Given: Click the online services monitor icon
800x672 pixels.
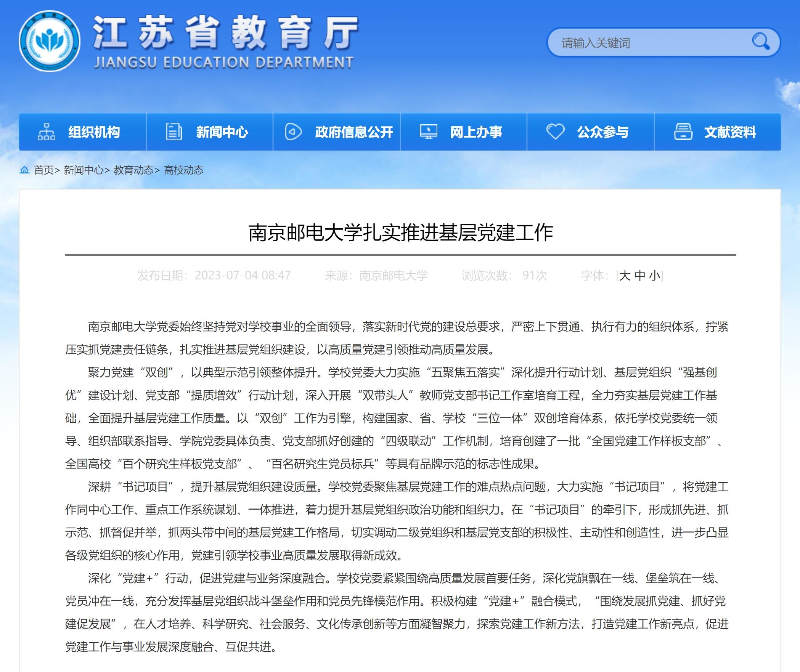Looking at the screenshot, I should tap(428, 132).
